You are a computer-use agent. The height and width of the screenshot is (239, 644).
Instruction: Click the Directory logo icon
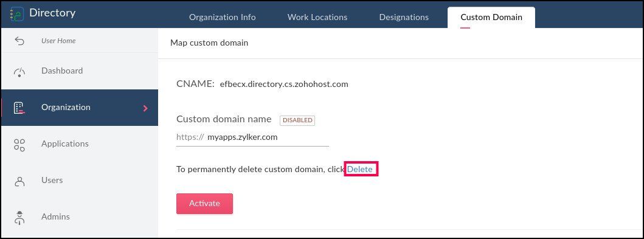pos(17,13)
